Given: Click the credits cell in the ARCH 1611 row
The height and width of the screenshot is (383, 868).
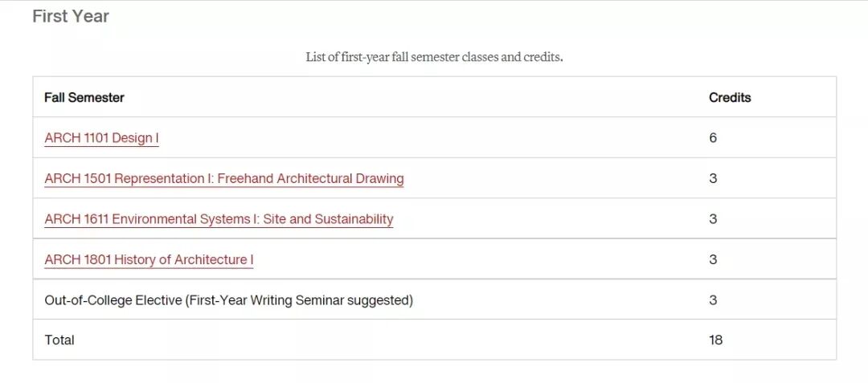Looking at the screenshot, I should point(712,219).
